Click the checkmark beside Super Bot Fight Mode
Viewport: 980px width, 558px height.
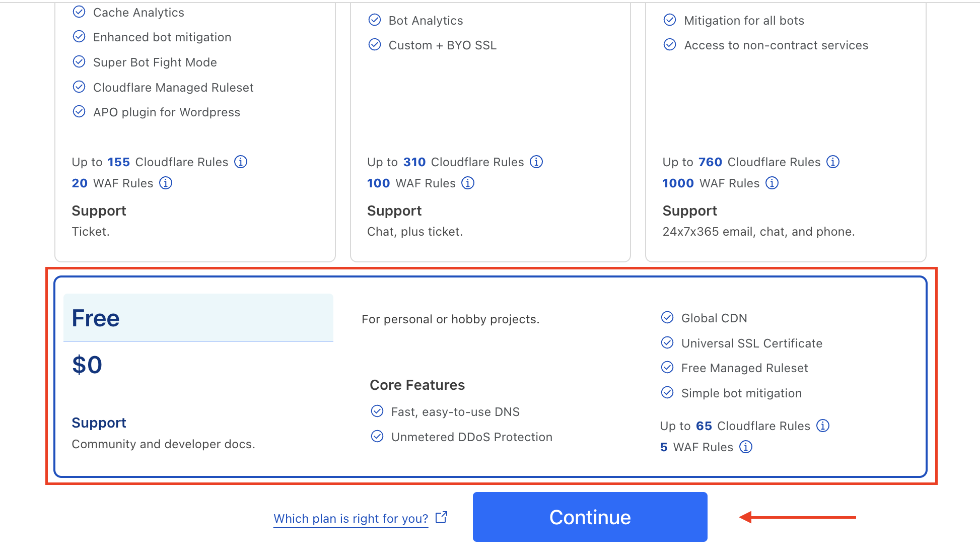click(x=79, y=61)
